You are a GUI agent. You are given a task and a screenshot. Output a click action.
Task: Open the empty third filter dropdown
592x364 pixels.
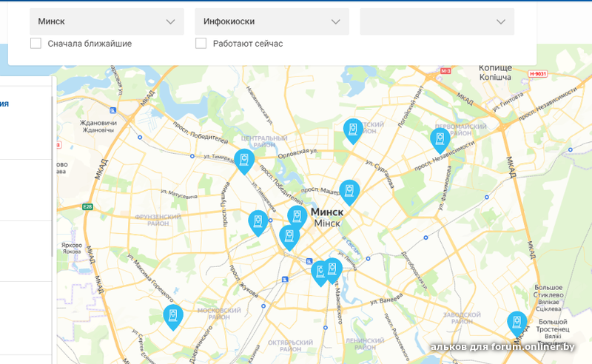pyautogui.click(x=437, y=21)
